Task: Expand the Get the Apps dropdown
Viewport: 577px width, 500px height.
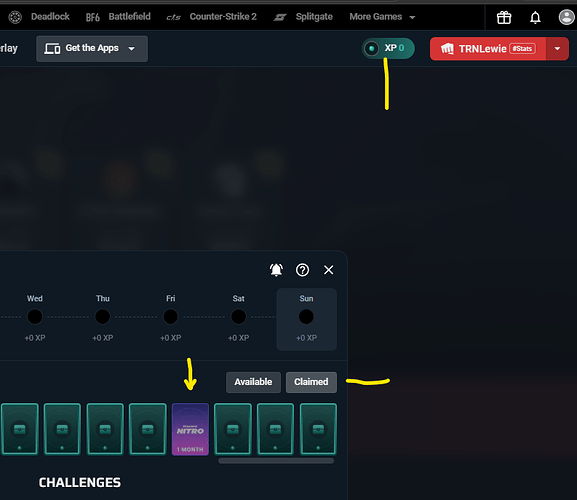Action: point(92,49)
